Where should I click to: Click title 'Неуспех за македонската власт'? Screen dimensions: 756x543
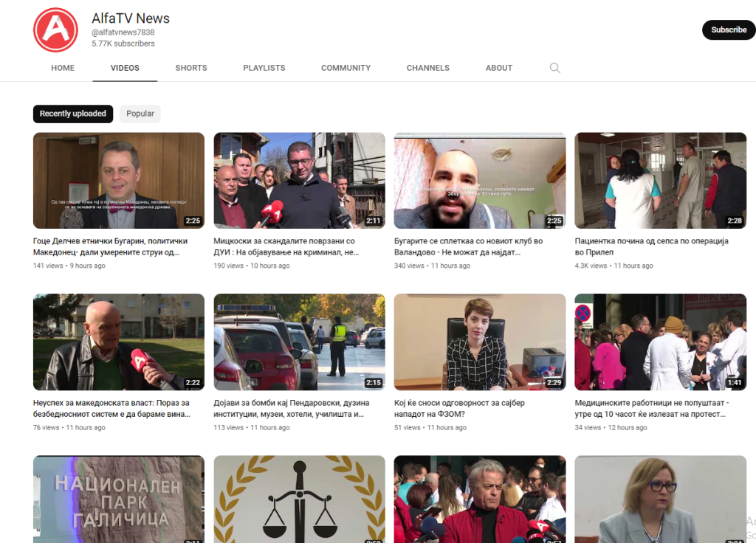coord(112,409)
